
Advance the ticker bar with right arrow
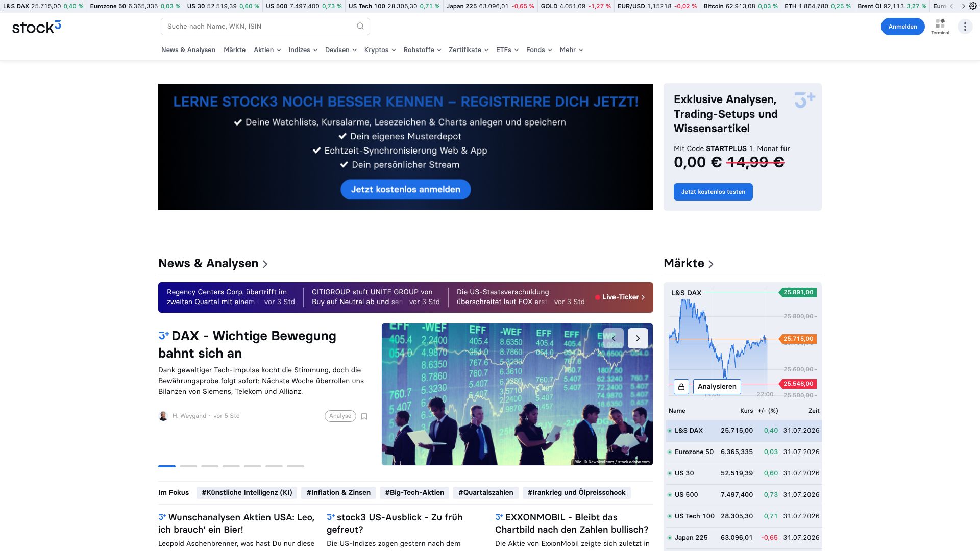964,6
